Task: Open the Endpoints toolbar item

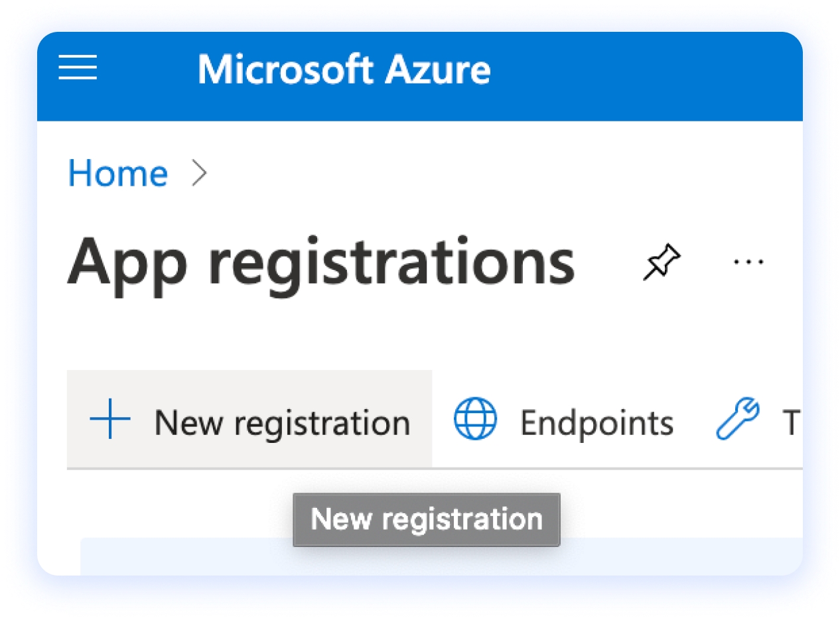Action: [x=564, y=421]
